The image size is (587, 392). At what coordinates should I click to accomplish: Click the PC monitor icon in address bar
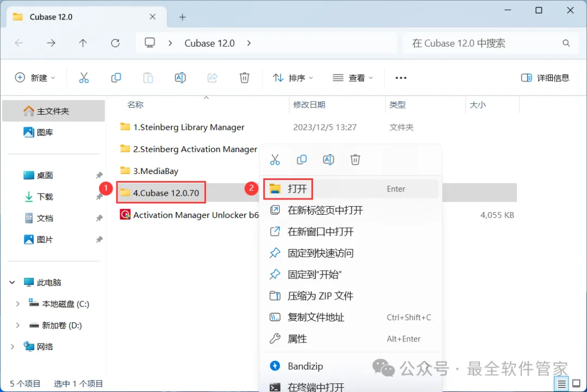(150, 43)
